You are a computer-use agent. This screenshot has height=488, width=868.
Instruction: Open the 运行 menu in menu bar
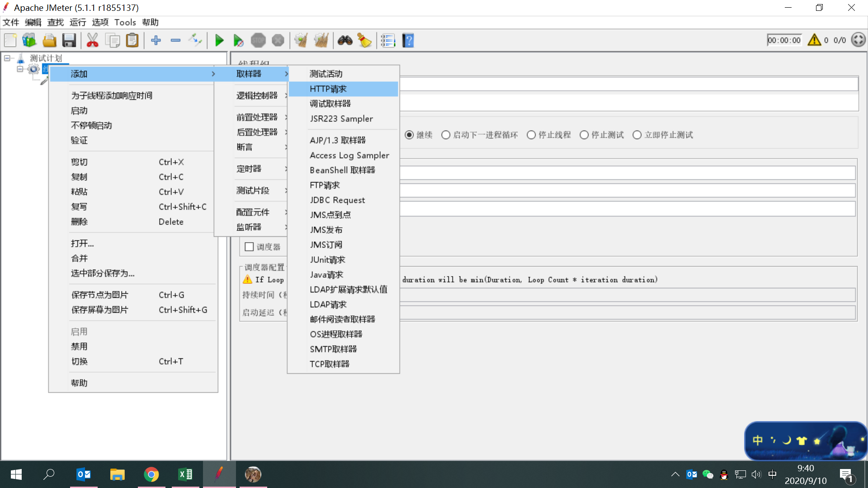pos(77,22)
